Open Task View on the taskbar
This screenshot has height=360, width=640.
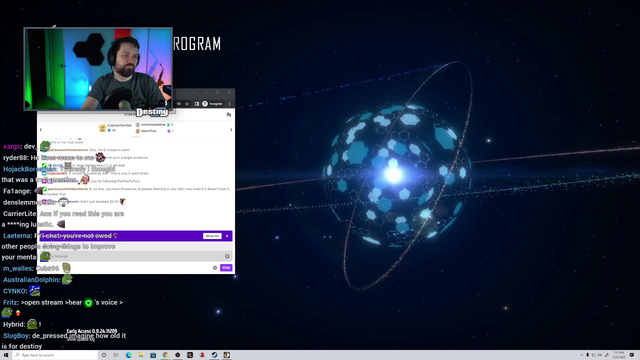(116, 355)
